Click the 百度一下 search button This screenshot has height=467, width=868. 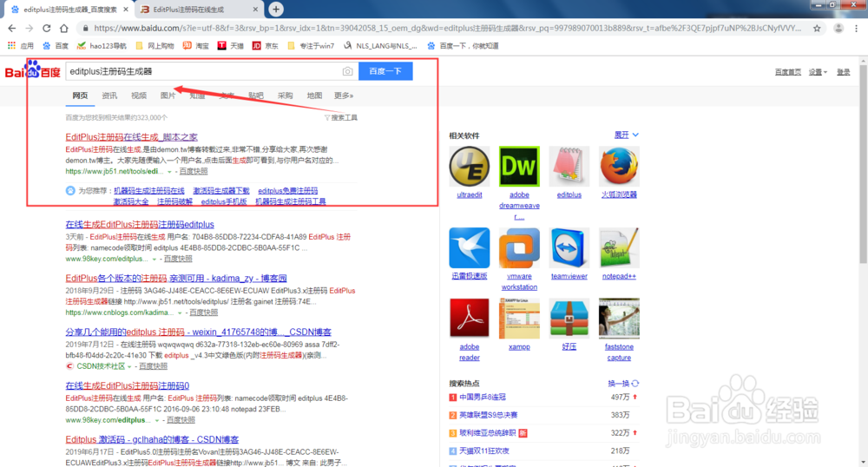tap(385, 71)
